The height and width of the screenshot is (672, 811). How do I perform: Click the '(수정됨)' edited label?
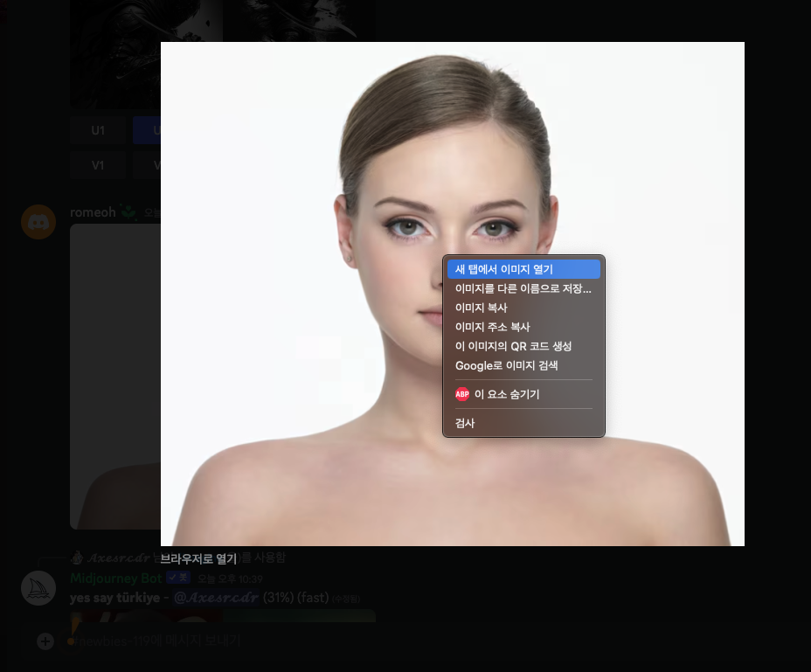(x=346, y=599)
